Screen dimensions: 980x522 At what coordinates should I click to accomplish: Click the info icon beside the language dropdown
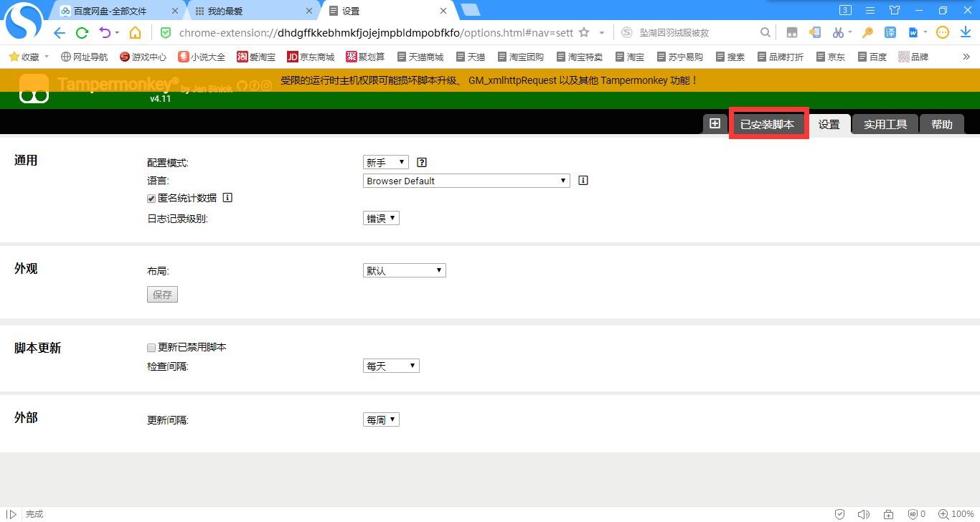click(583, 181)
